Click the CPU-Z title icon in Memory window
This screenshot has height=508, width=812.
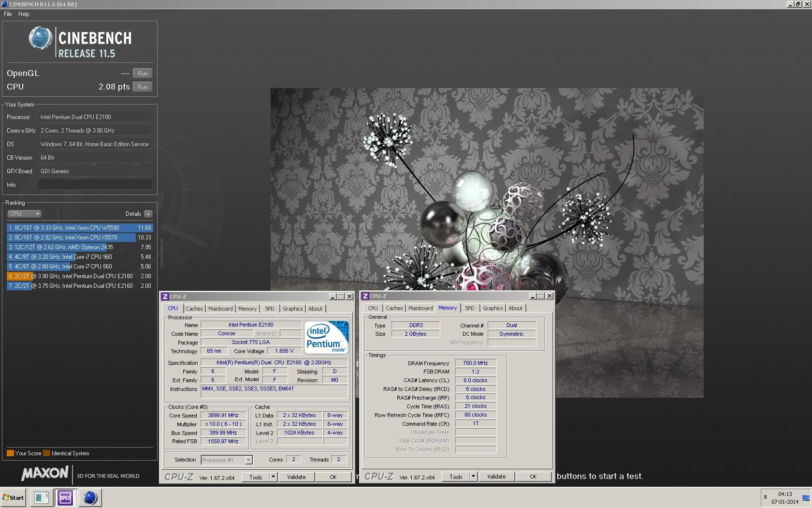tap(365, 296)
